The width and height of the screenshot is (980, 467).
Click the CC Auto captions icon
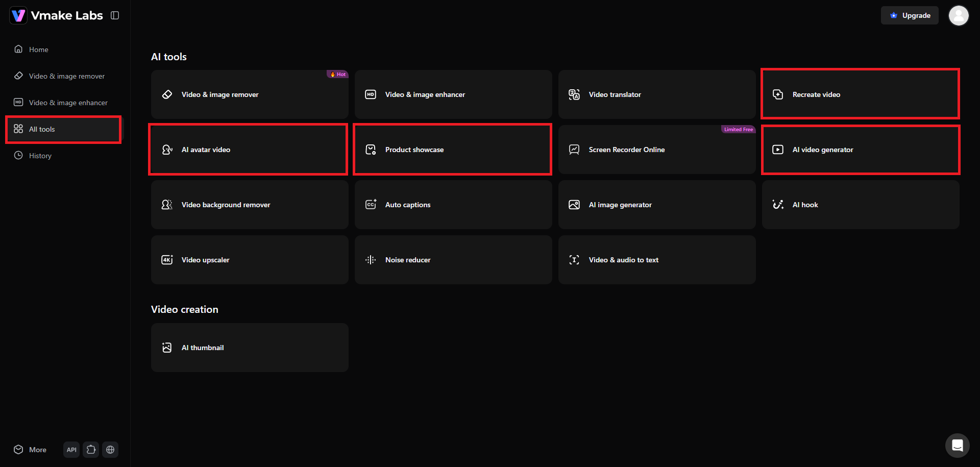tap(371, 205)
